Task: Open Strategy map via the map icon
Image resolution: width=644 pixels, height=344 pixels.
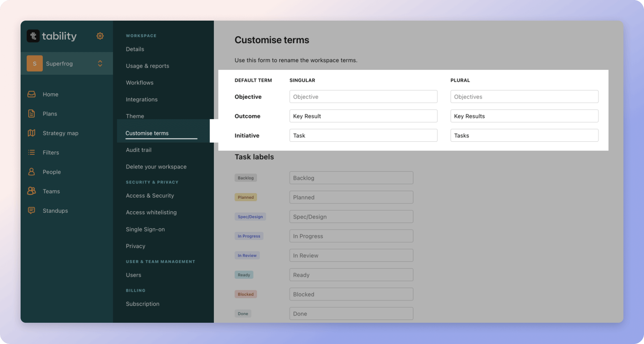Action: coord(32,133)
